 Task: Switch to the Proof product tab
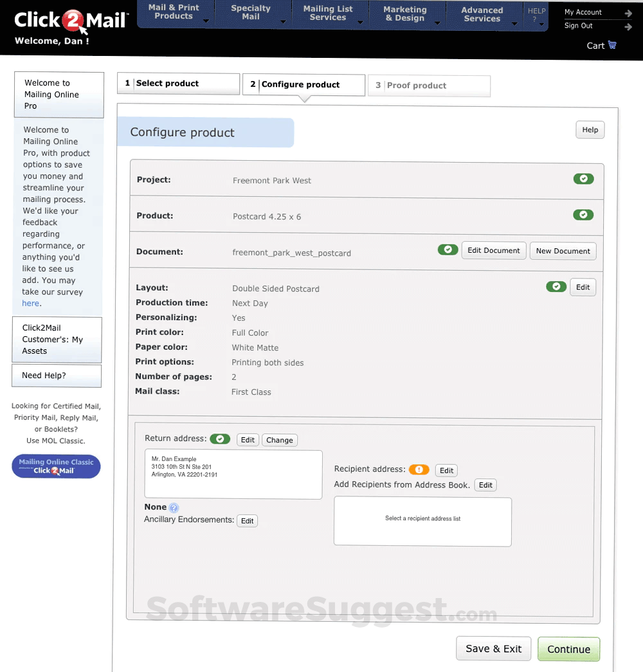coord(429,86)
